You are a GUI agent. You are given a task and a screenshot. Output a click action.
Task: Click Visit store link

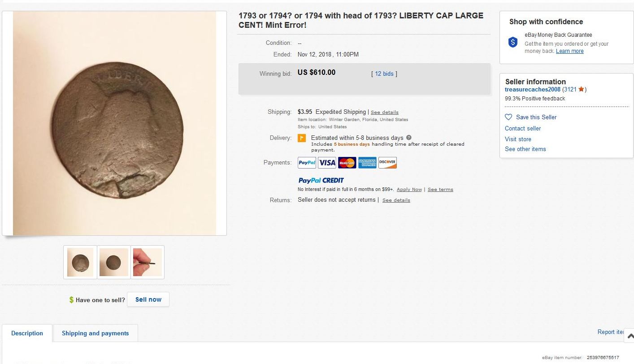coord(518,139)
